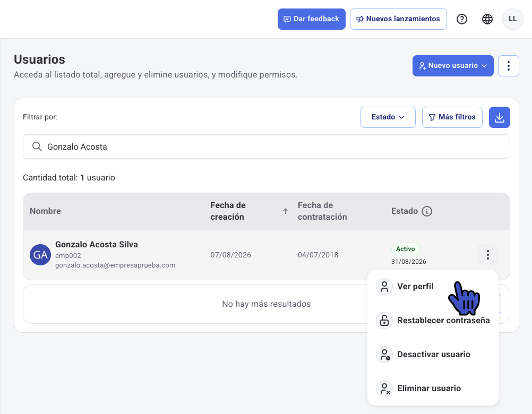This screenshot has width=532, height=414.
Task: Open the LL account avatar menu
Action: [x=513, y=19]
